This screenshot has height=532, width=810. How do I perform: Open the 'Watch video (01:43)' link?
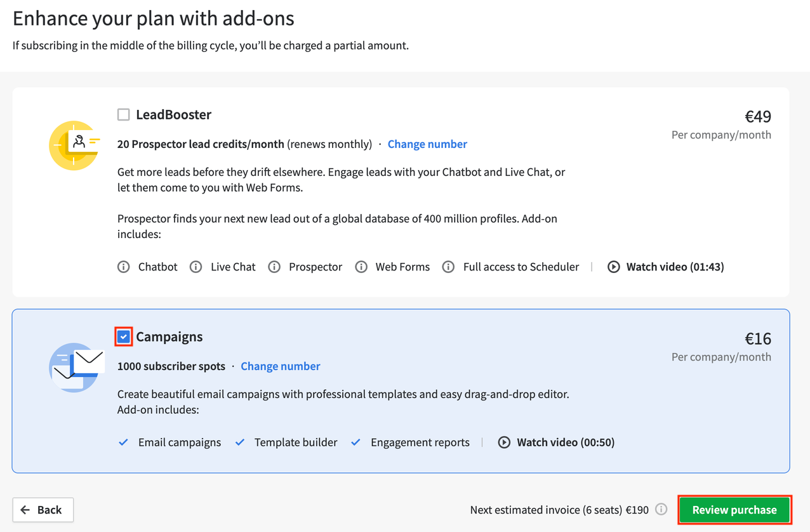[x=675, y=267]
